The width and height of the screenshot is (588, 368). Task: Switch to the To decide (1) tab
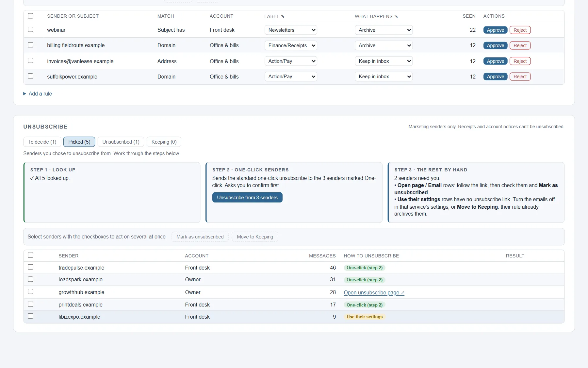[42, 142]
